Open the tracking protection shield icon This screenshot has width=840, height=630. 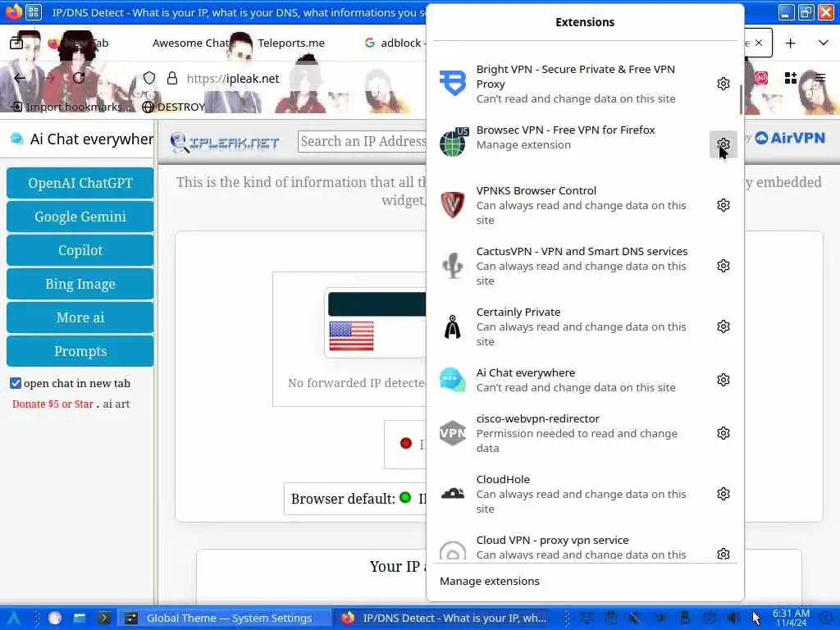[149, 78]
